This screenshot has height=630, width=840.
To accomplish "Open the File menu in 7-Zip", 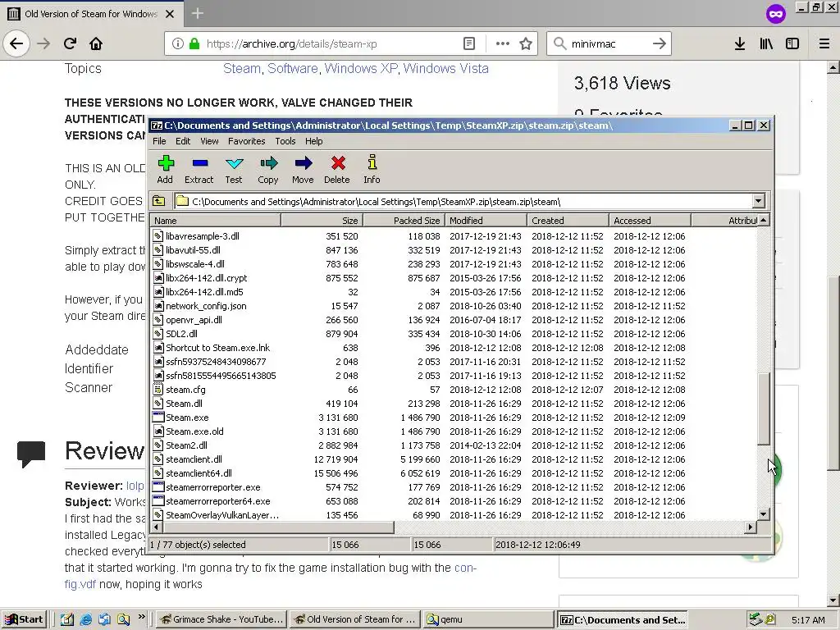I will click(x=159, y=141).
